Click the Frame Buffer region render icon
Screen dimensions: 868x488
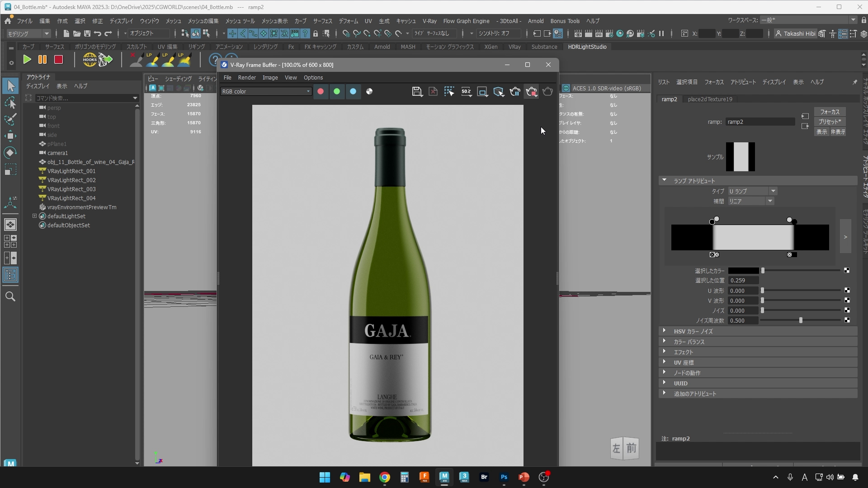pos(449,92)
